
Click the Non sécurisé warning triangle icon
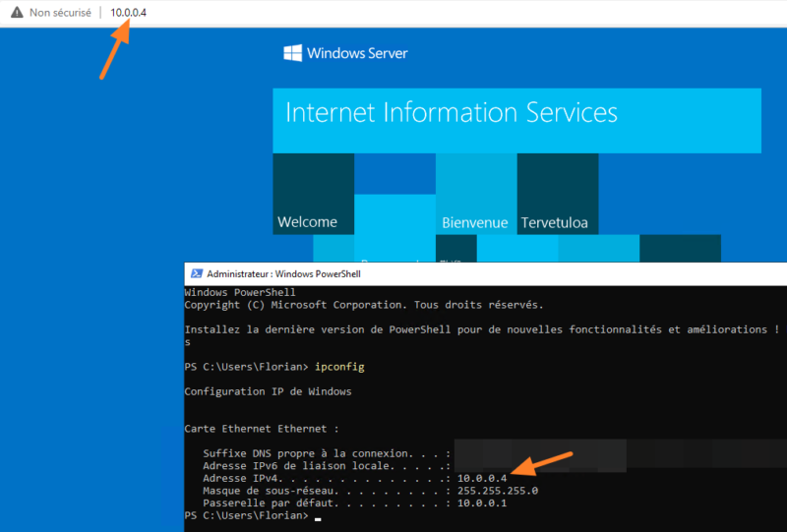click(16, 13)
